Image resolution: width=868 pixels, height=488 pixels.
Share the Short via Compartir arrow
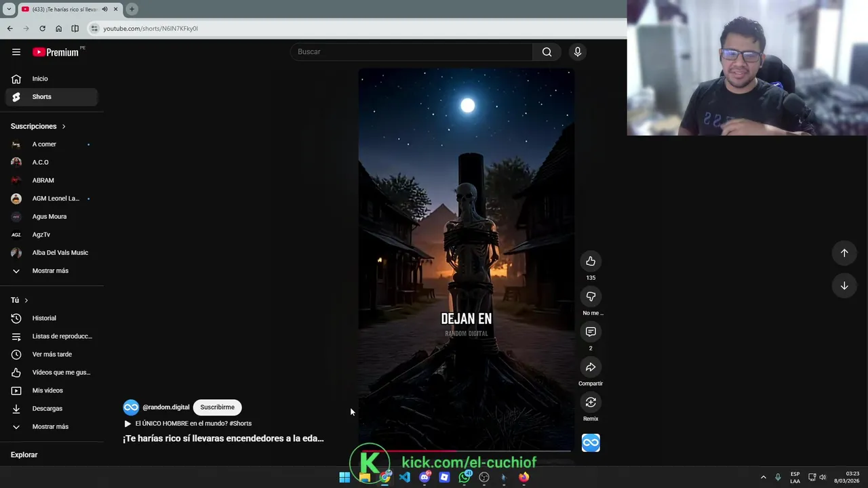[x=591, y=367]
